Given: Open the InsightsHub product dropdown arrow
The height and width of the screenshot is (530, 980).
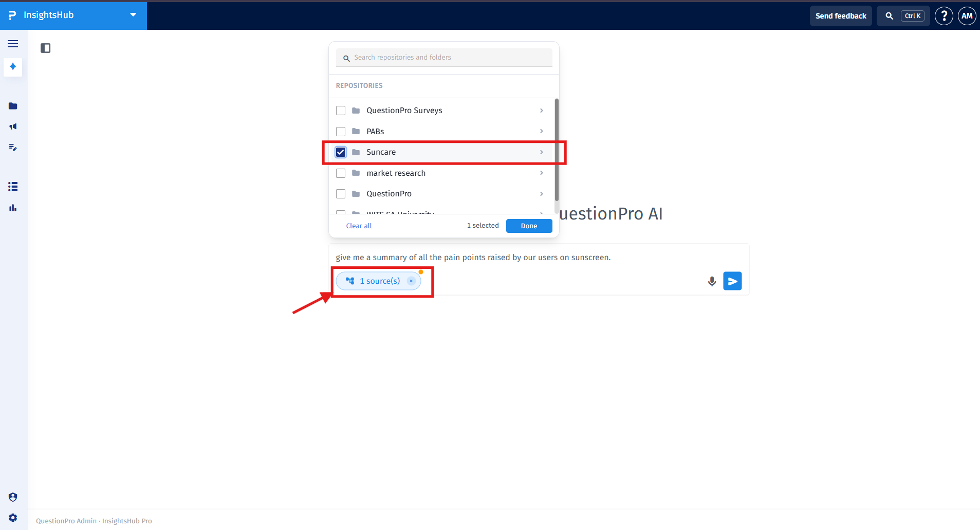Looking at the screenshot, I should [133, 15].
